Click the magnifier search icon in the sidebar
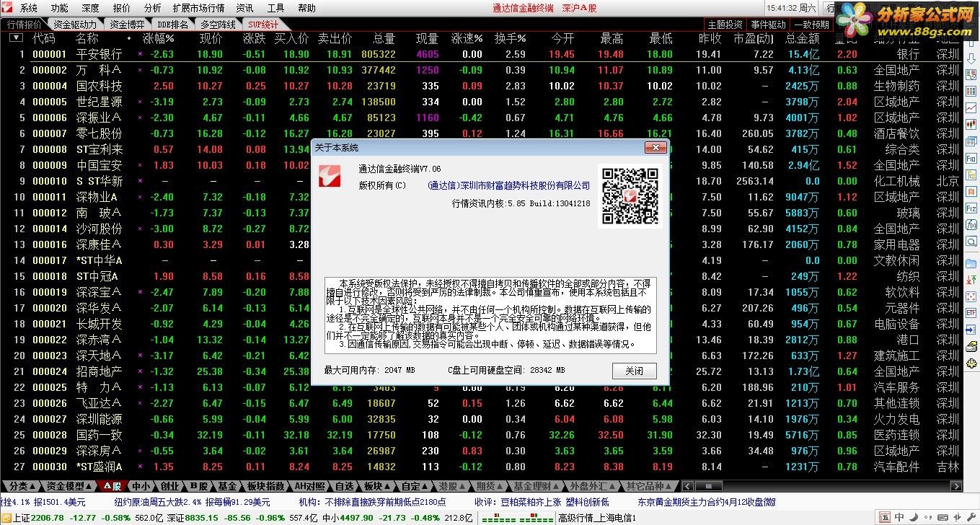 971,241
